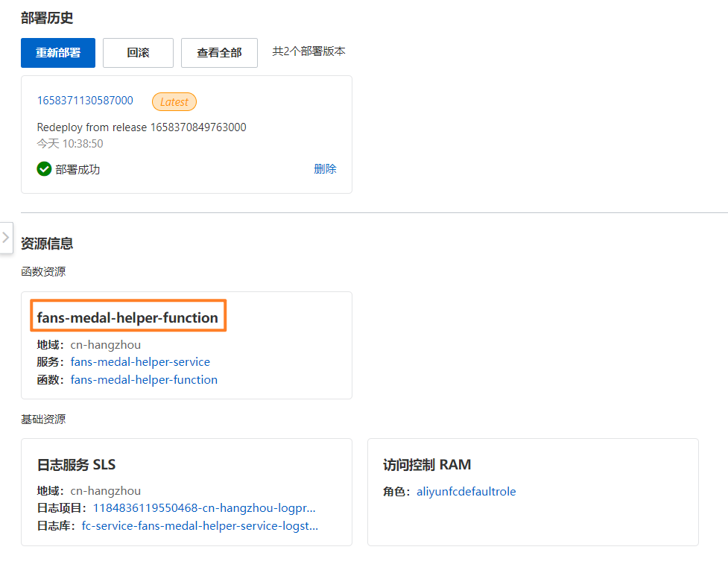Click the highlighted fans-medal-helper-function card title
The width and height of the screenshot is (728, 576).
[127, 317]
